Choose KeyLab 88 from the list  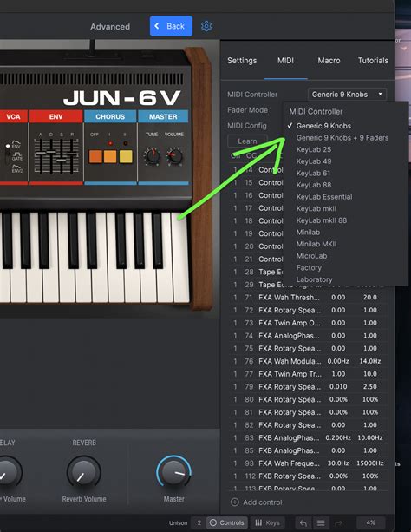point(314,185)
